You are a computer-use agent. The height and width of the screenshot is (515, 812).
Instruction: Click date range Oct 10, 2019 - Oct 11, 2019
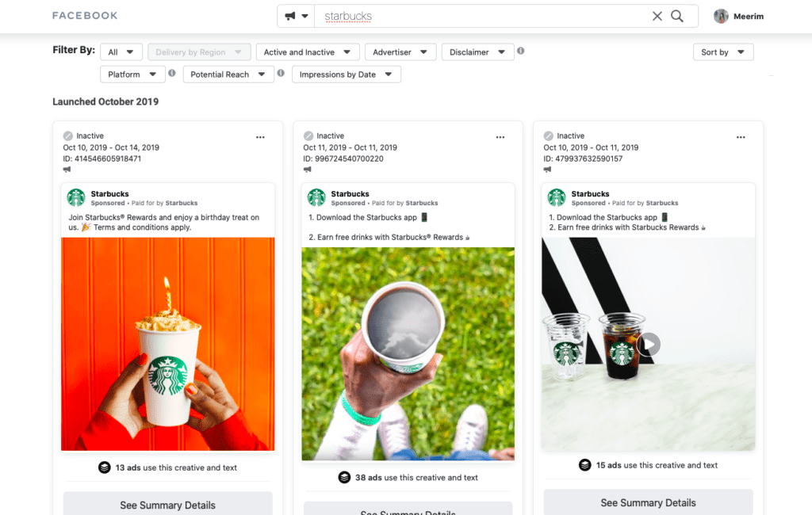tap(591, 147)
